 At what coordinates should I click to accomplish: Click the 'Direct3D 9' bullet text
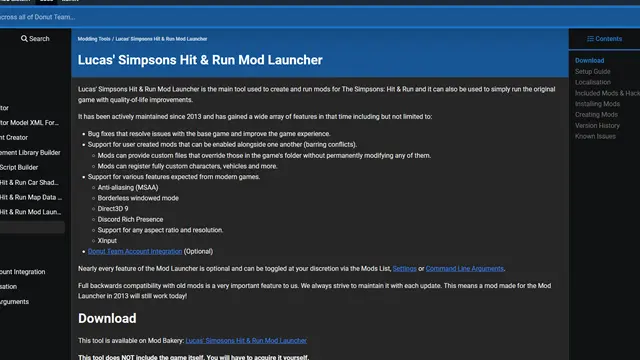[113, 209]
